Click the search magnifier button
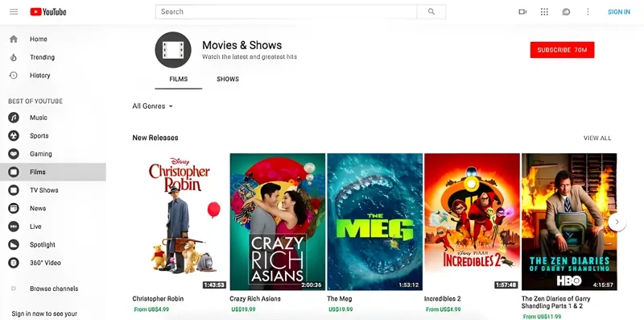 click(x=431, y=12)
